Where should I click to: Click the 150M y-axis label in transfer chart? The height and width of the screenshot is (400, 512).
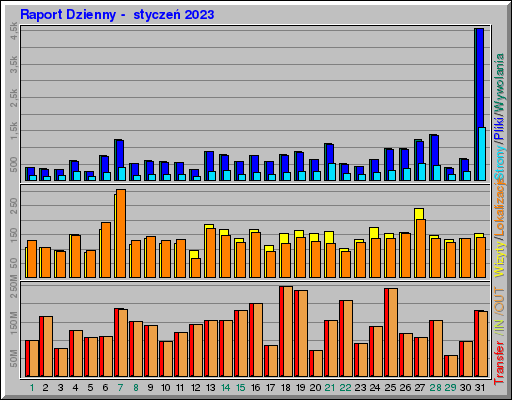click(13, 323)
